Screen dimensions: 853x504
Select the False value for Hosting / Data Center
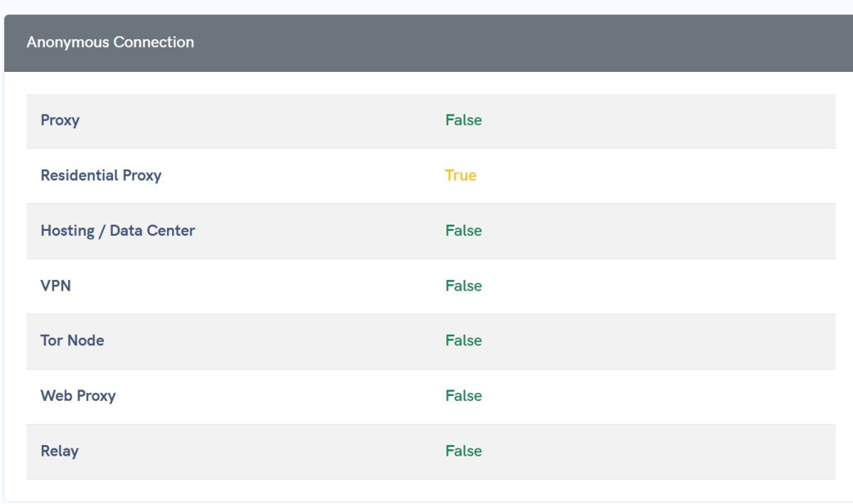[463, 230]
